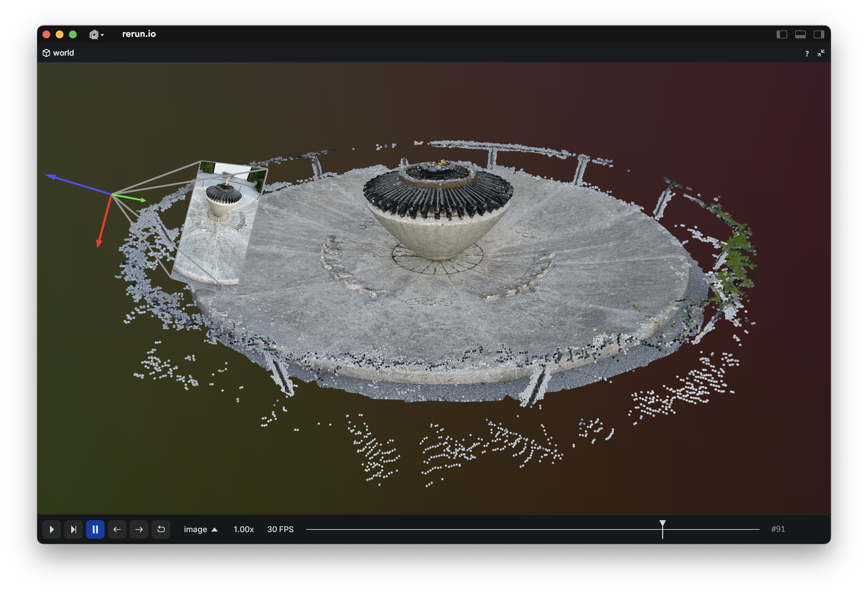Click the #91 frame number label
Viewport: 868px width, 593px height.
(x=778, y=529)
